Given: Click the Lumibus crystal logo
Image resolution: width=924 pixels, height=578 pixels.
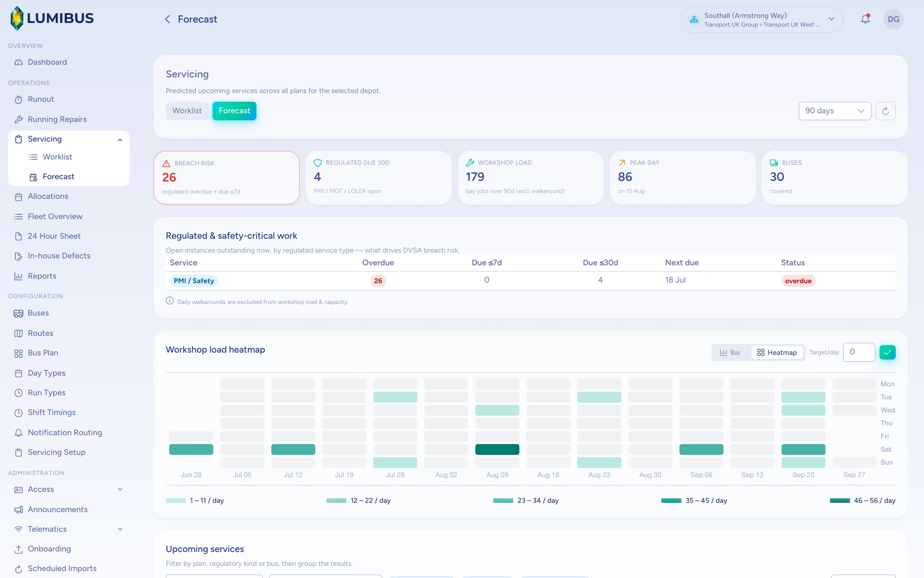Looking at the screenshot, I should point(17,18).
